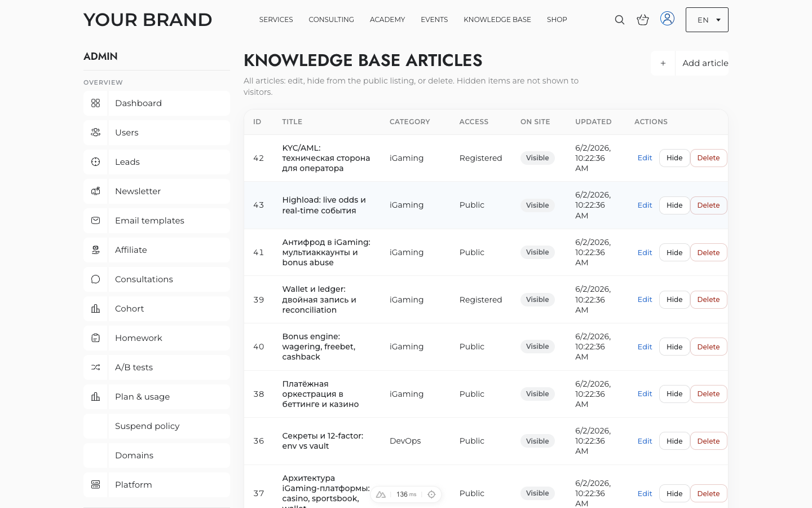Screen dimensions: 812x508
Task: Click the Visible badge for article 42
Action: 537,158
